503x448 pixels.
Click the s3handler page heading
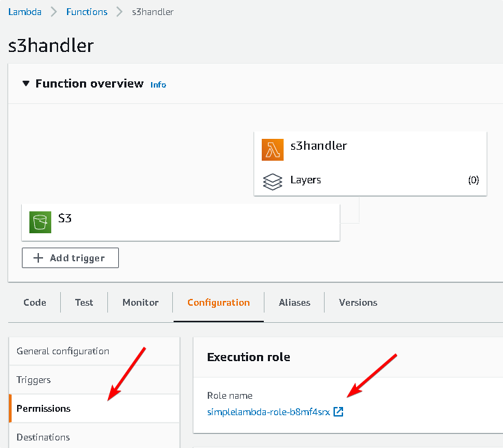tap(51, 46)
